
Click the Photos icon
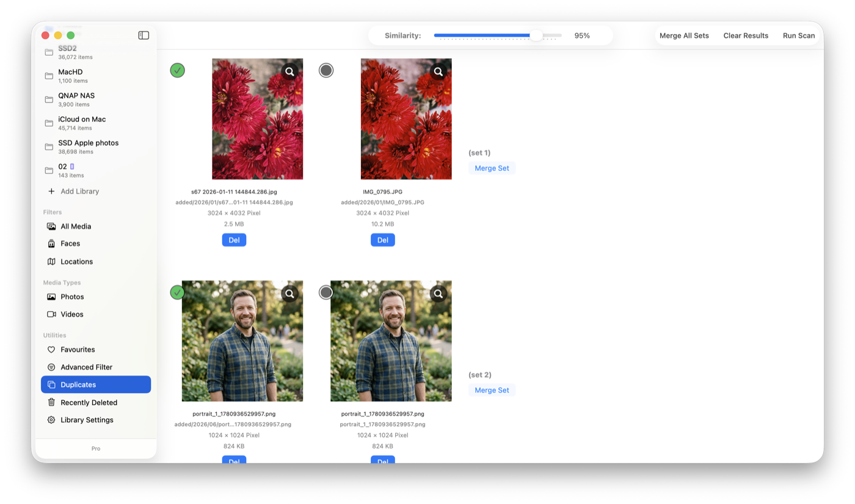51,297
